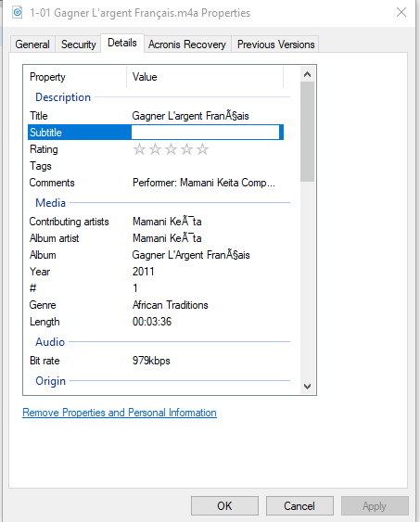Set rating to four stars

click(186, 149)
